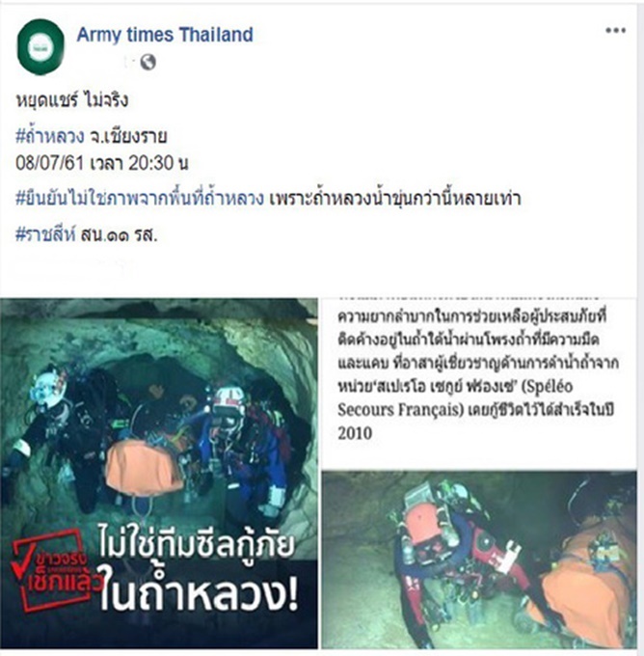Open the #ยืนยันไม่ใช่ภาพจากพื้นที่ถ้ำหลวง hashtag
Image resolution: width=644 pixels, height=656 pixels.
pos(140,198)
